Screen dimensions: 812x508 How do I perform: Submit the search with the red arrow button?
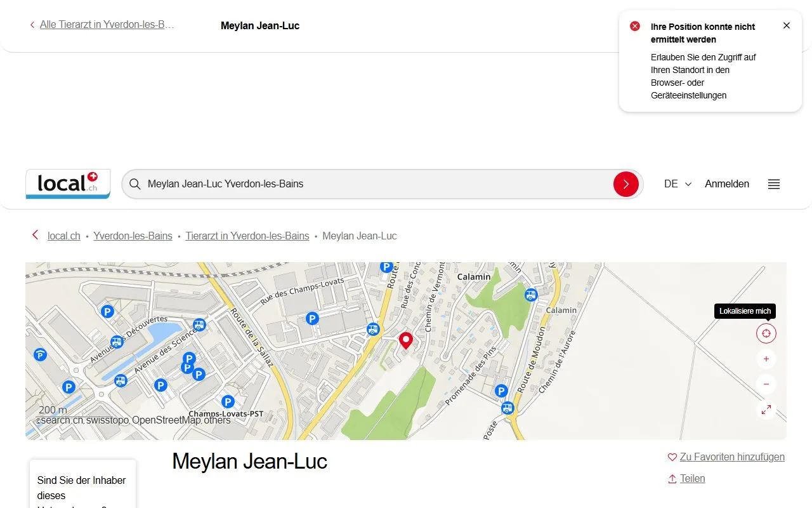626,184
